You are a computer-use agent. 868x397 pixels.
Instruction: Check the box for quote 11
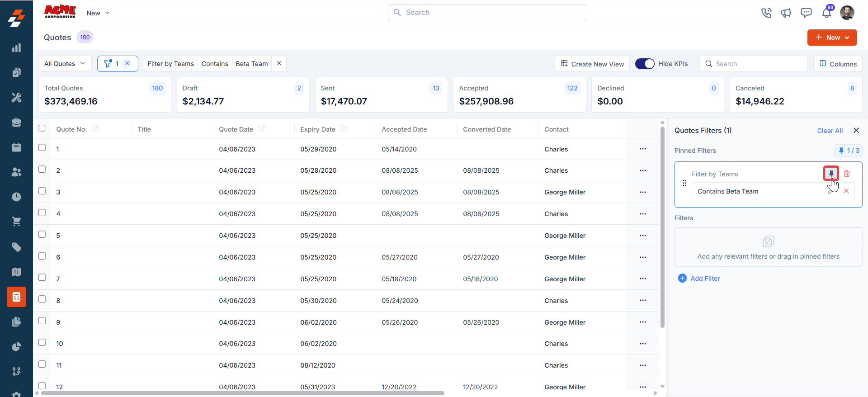click(42, 364)
